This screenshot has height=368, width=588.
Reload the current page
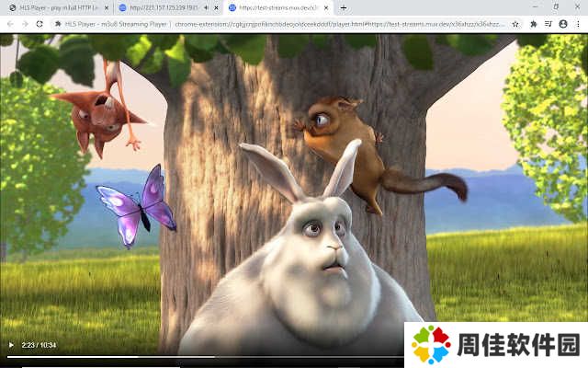(40, 23)
